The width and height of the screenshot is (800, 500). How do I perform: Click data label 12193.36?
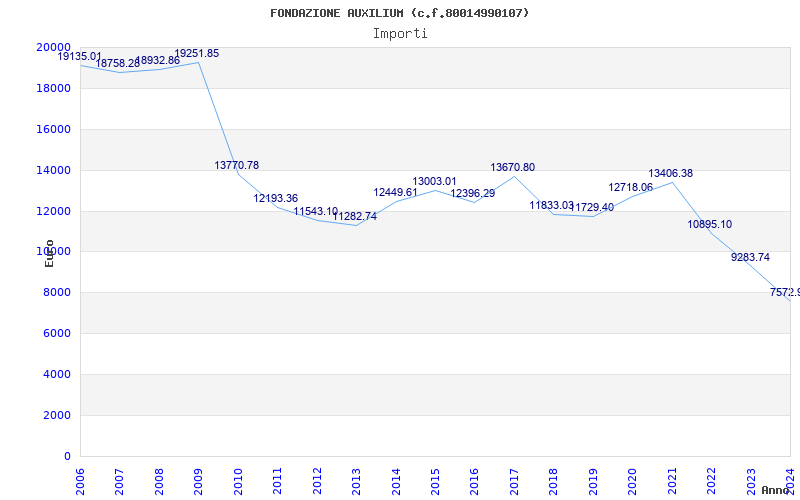click(x=276, y=198)
